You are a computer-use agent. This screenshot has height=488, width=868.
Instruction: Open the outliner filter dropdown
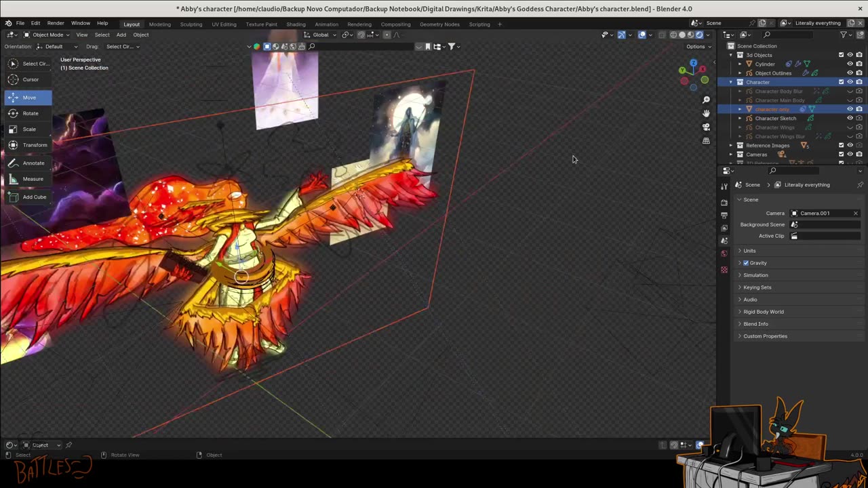846,35
